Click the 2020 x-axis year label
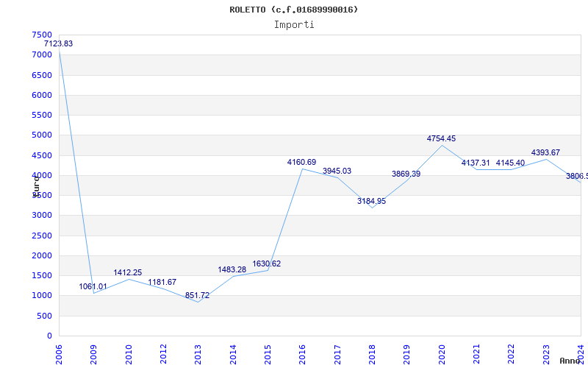 [442, 354]
